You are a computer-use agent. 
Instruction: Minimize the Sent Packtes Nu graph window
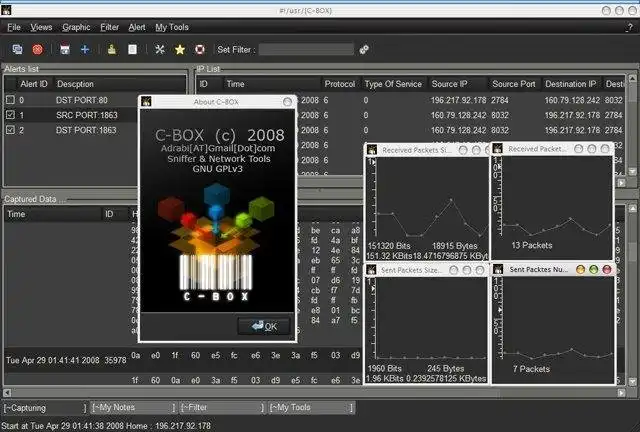click(580, 269)
